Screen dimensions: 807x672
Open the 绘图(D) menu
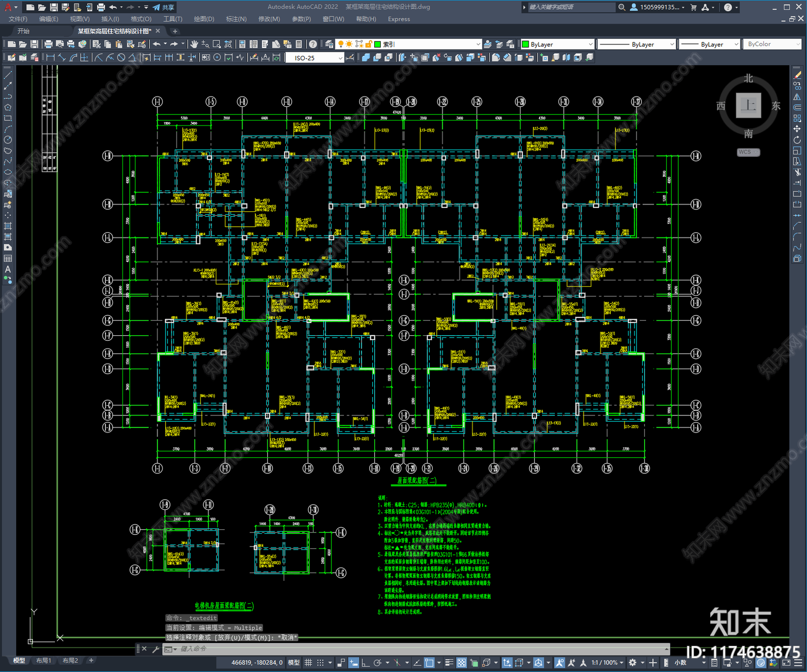click(204, 19)
